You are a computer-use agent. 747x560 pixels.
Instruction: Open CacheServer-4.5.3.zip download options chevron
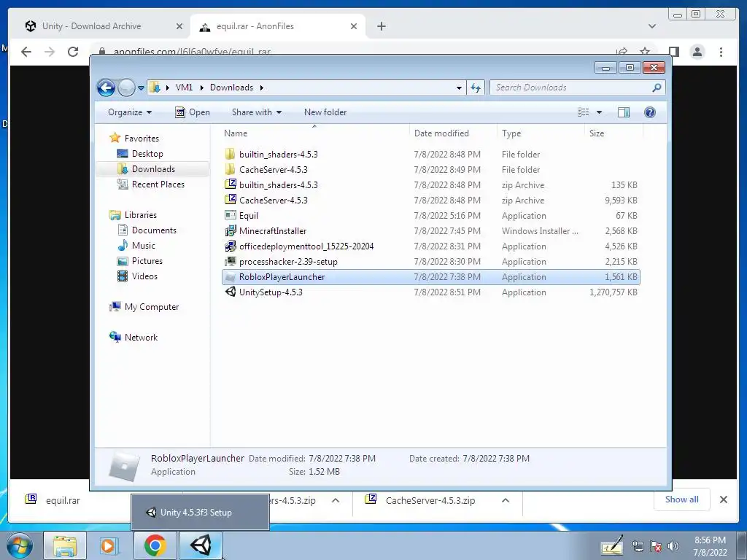tap(506, 500)
